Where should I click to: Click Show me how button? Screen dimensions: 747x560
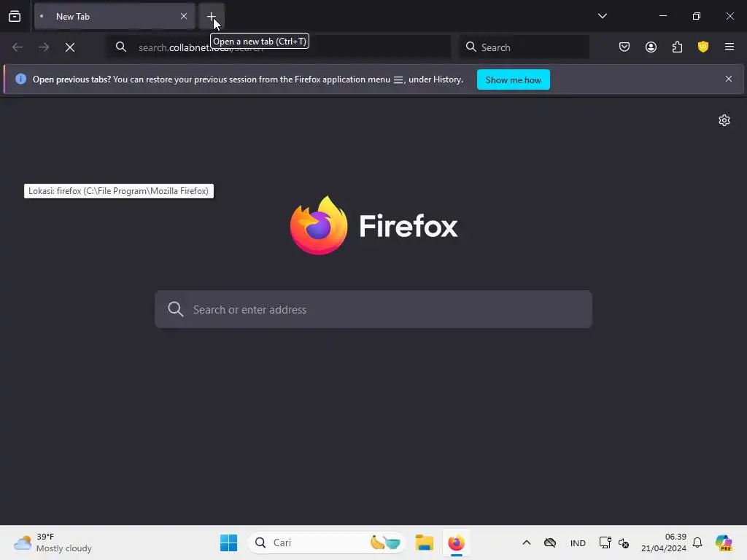(513, 80)
